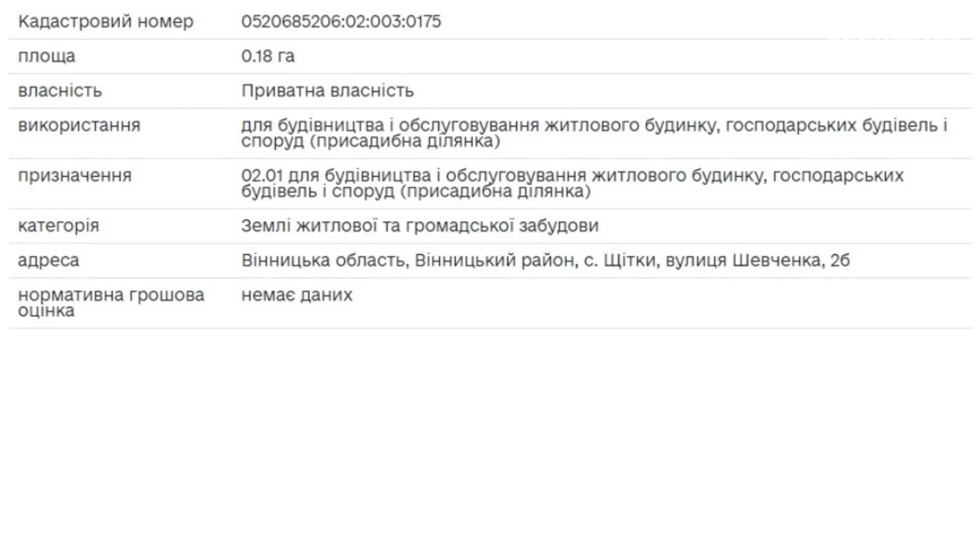Click the 'немає даних' value
The height and width of the screenshot is (551, 980).
pos(297,295)
